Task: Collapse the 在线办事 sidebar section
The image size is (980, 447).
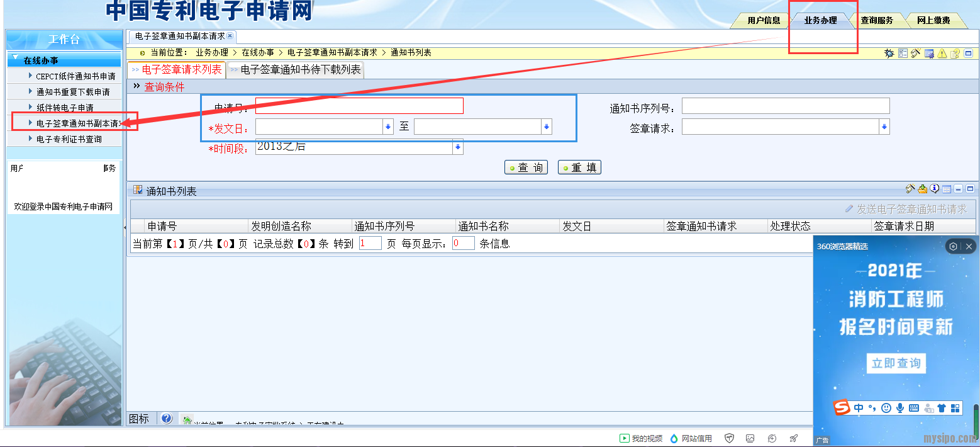Action: tap(16, 59)
